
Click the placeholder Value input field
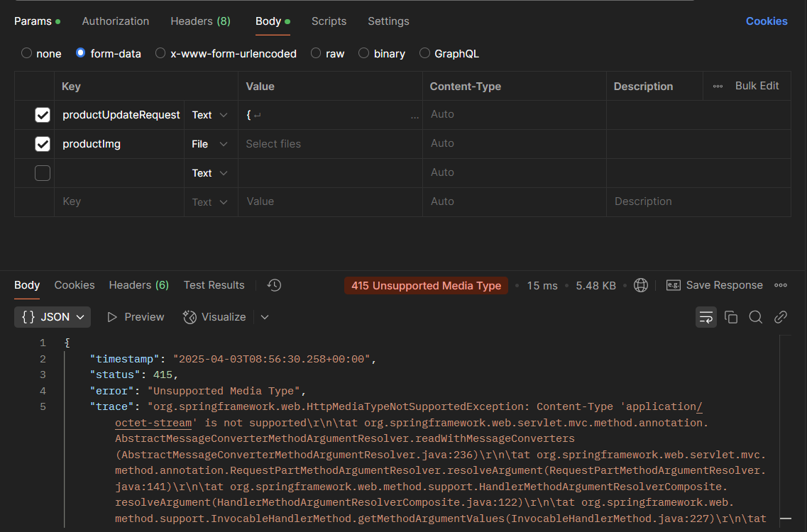331,201
